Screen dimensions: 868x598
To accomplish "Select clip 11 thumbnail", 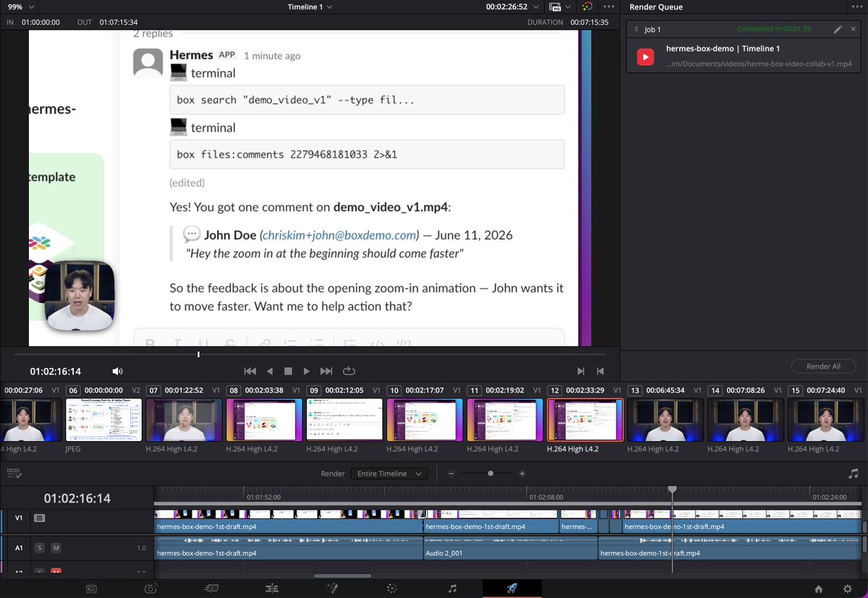I will click(504, 419).
